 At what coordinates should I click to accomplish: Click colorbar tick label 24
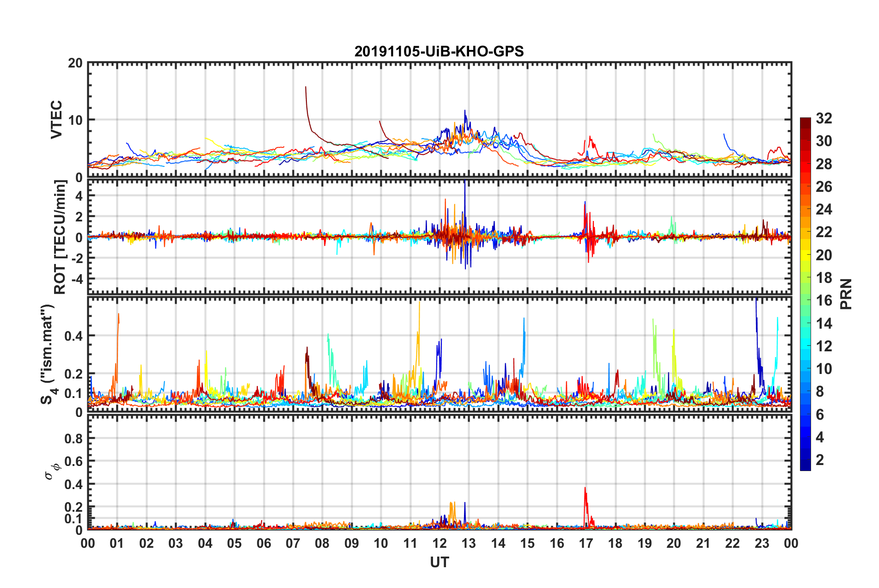point(824,209)
